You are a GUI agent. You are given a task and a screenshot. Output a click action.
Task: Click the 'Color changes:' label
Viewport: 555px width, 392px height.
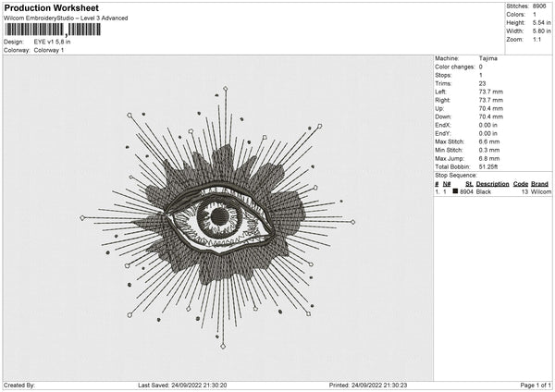(x=455, y=67)
